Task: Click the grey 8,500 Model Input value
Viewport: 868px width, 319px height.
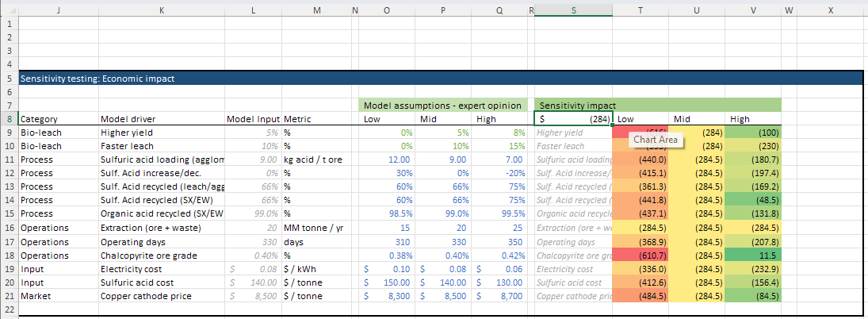Action: pos(253,296)
